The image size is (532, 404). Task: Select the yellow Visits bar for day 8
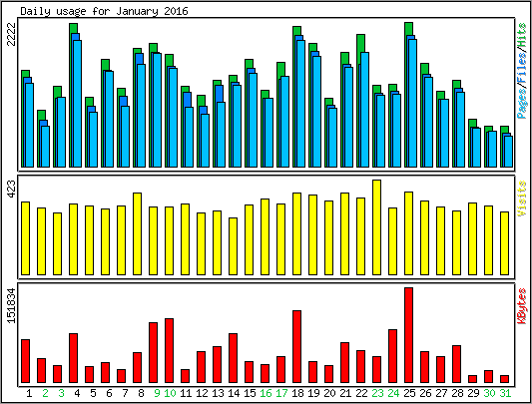pos(137,233)
